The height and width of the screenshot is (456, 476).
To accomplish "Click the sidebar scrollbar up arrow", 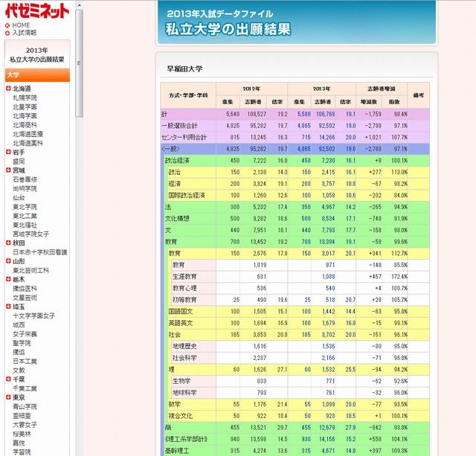I will coord(80,5).
